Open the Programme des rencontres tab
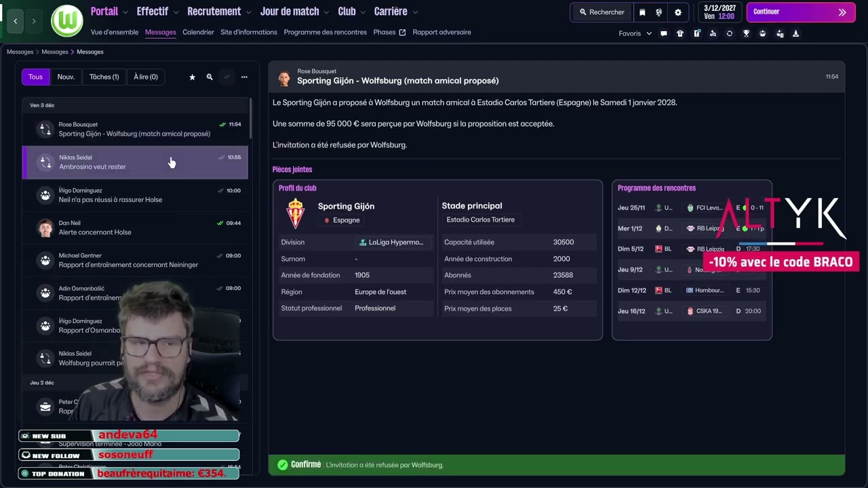The width and height of the screenshot is (868, 488). [325, 32]
